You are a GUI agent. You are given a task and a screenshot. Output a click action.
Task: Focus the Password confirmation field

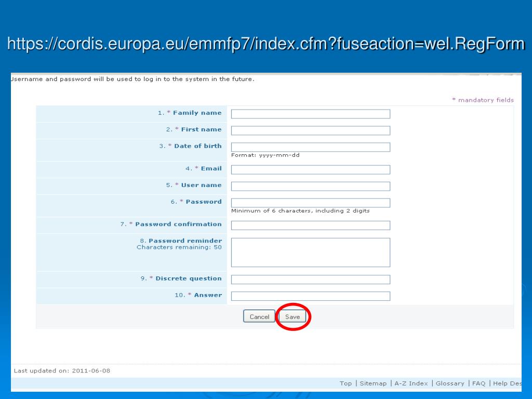[x=311, y=225]
